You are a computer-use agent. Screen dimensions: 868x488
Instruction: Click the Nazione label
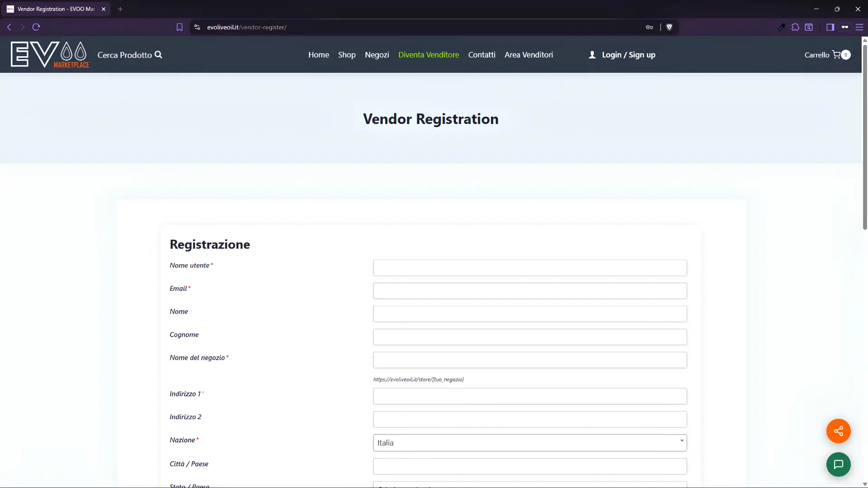[182, 440]
